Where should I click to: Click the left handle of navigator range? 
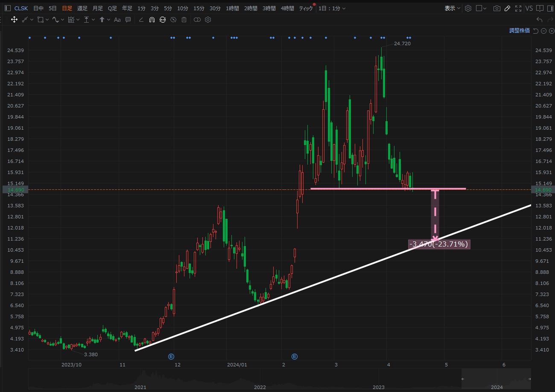point(463,379)
